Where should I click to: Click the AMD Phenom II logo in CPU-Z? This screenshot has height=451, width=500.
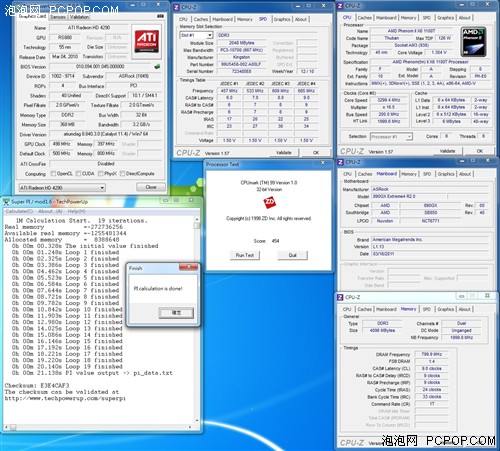[x=473, y=42]
